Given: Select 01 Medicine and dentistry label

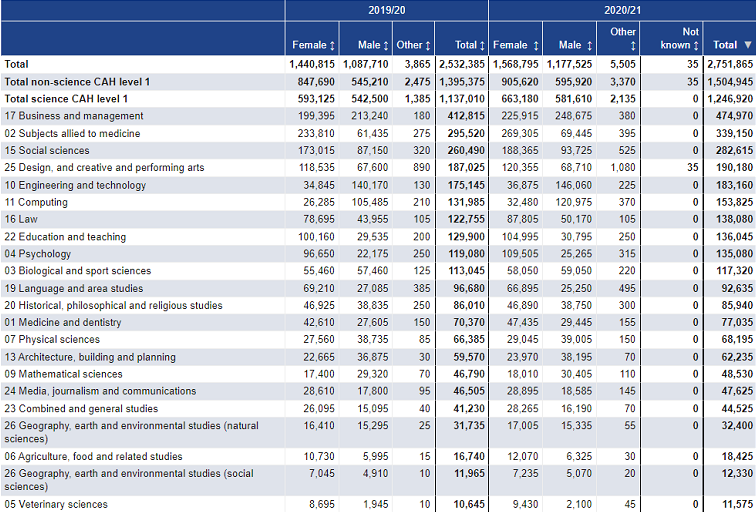Looking at the screenshot, I should tap(63, 323).
